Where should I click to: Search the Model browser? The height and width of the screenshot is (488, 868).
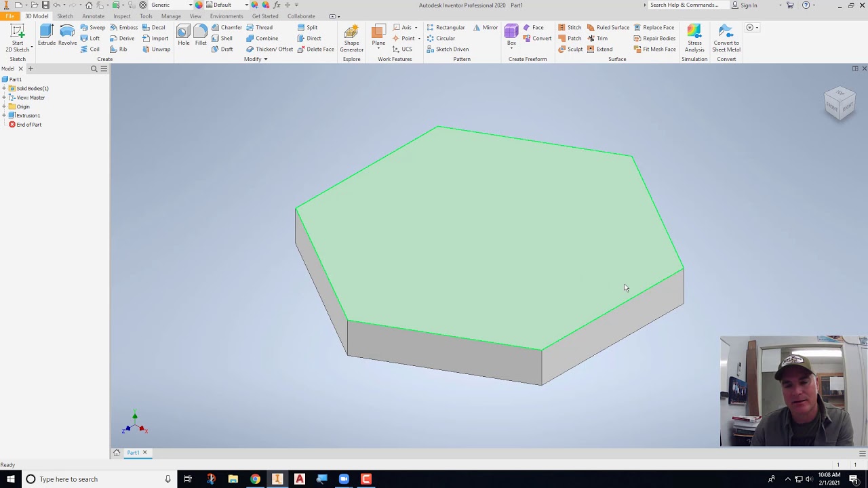(94, 68)
